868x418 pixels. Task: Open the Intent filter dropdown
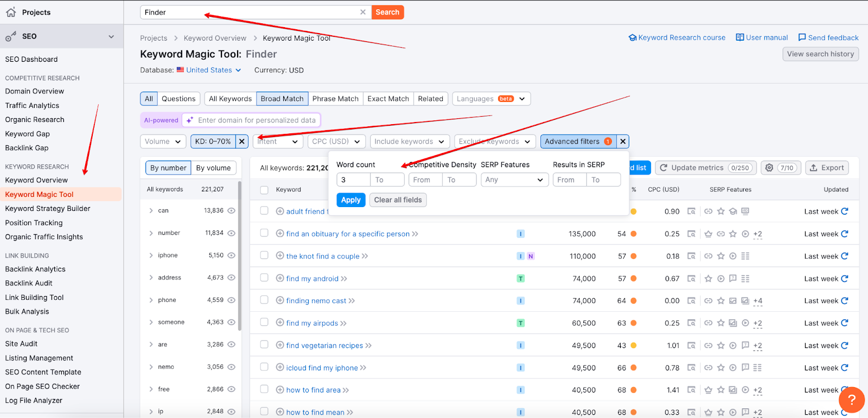point(278,142)
